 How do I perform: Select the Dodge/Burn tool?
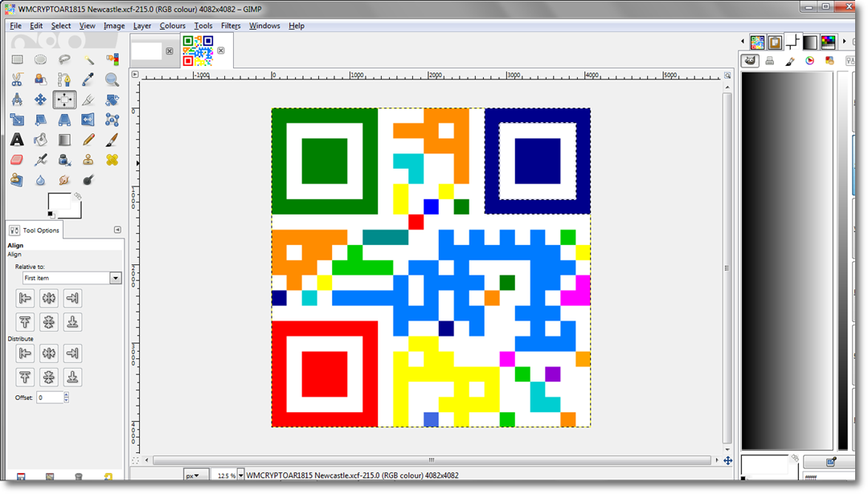[x=88, y=180]
